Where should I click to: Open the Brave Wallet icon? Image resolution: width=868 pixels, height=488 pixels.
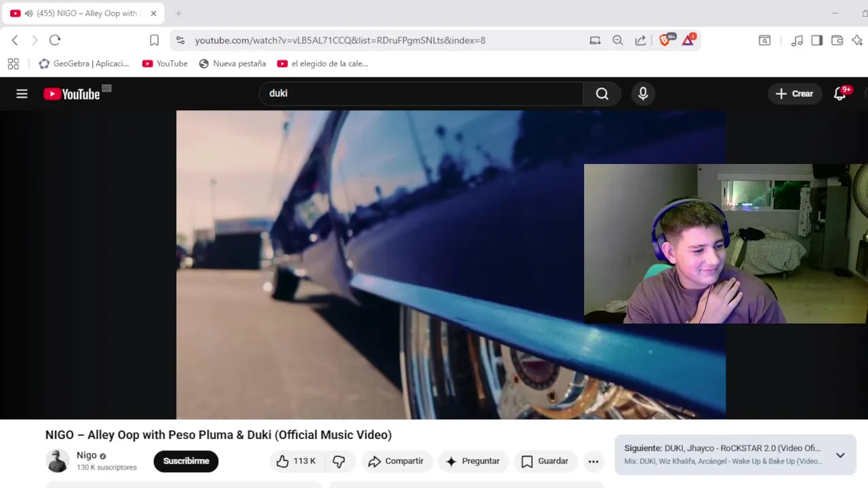point(837,40)
